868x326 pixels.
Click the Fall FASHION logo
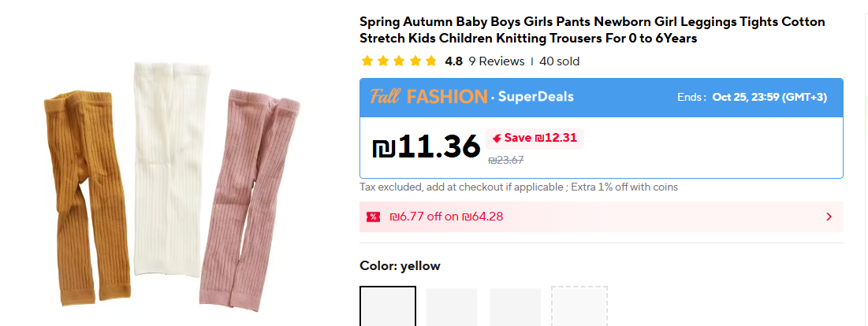click(x=428, y=97)
